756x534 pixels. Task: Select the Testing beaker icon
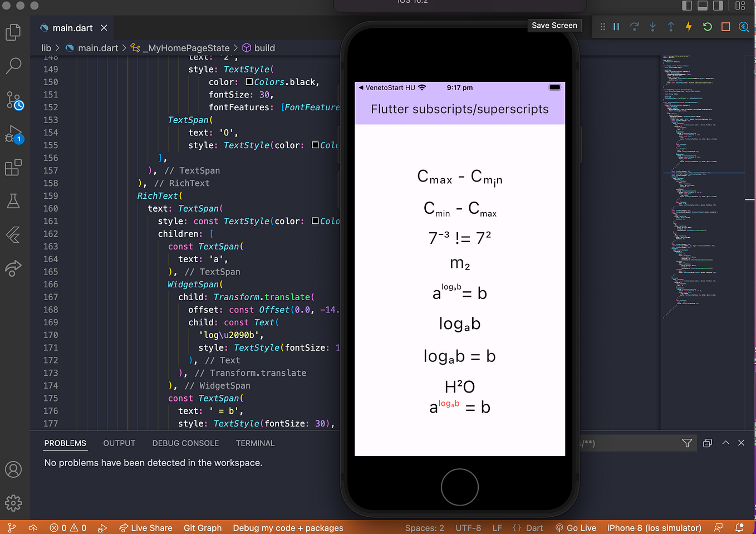13,201
